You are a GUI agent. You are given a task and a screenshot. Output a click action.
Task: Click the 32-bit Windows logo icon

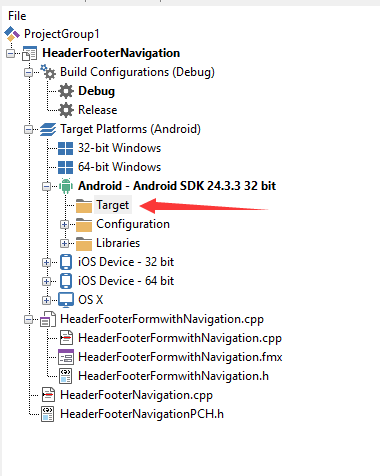tap(65, 148)
